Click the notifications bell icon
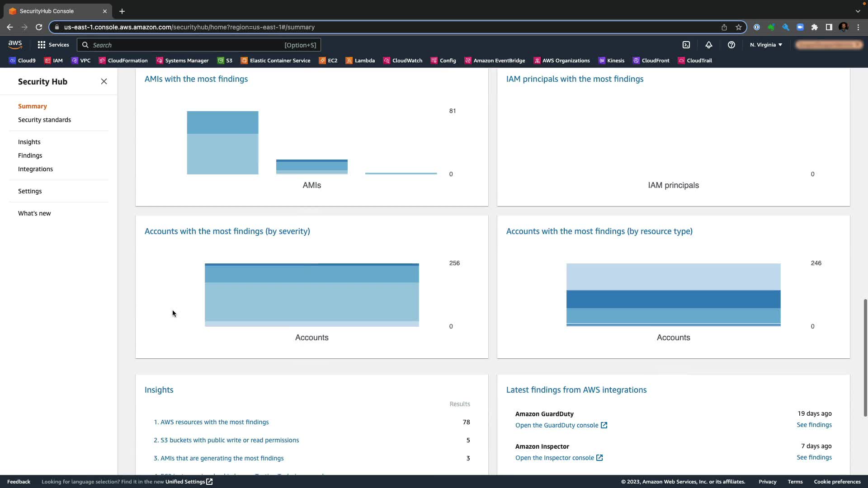The image size is (868, 488). (709, 45)
